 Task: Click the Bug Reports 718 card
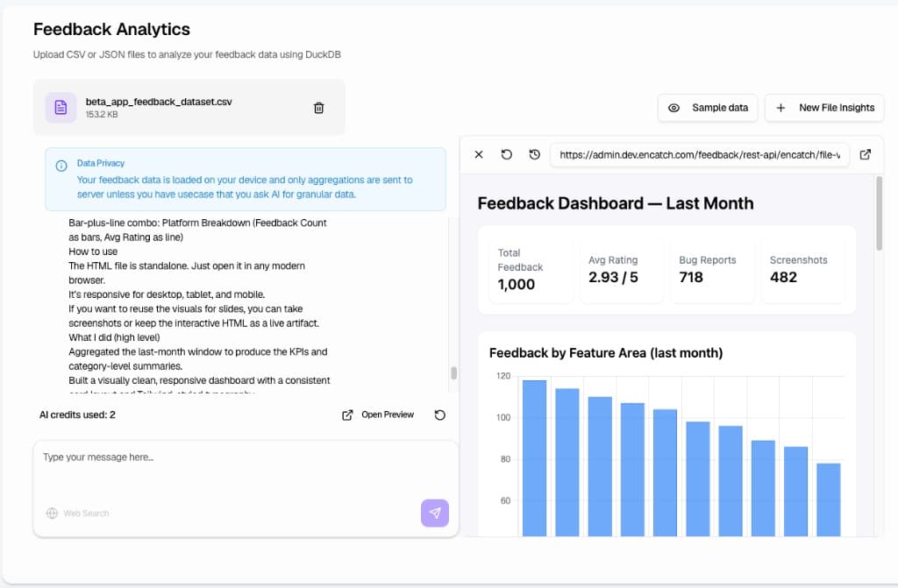tap(712, 270)
